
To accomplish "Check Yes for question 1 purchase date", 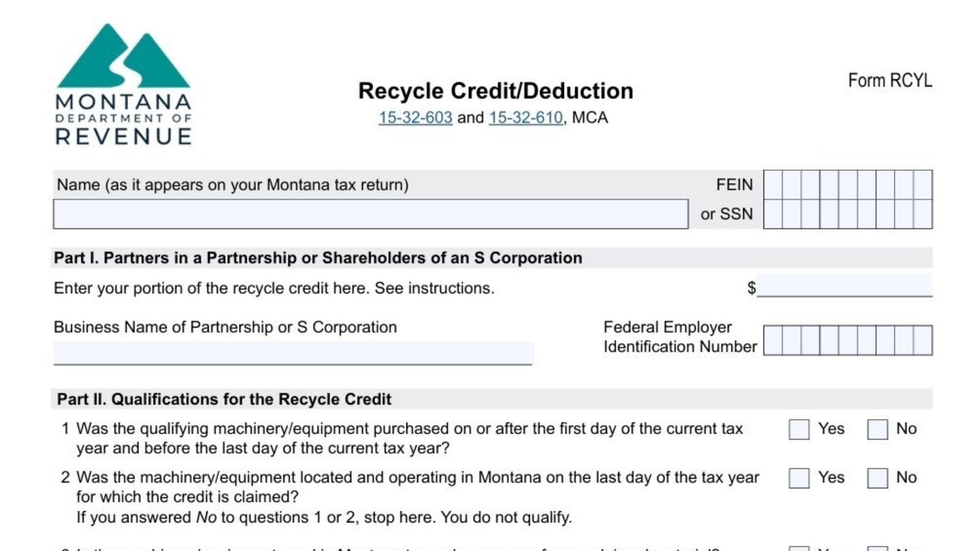I will 799,430.
